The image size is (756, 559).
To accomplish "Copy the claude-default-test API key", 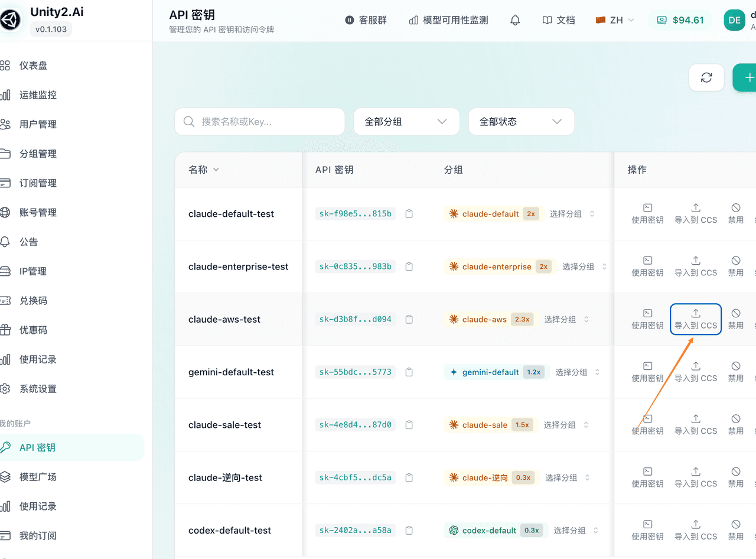I will [409, 214].
